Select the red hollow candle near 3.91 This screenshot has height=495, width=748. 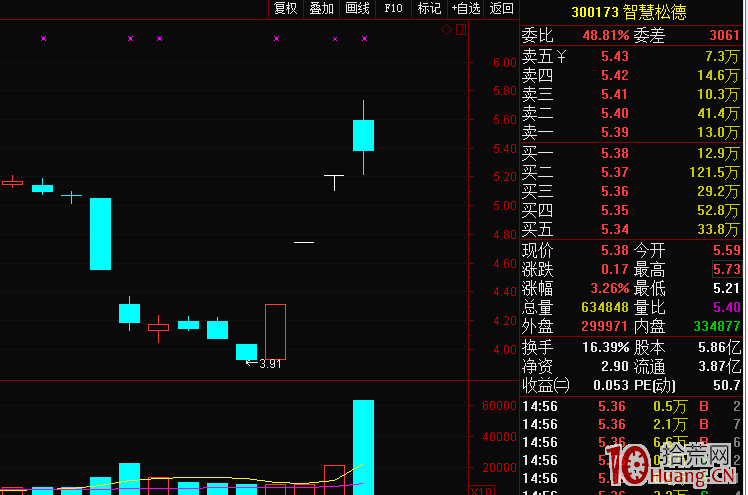[275, 331]
